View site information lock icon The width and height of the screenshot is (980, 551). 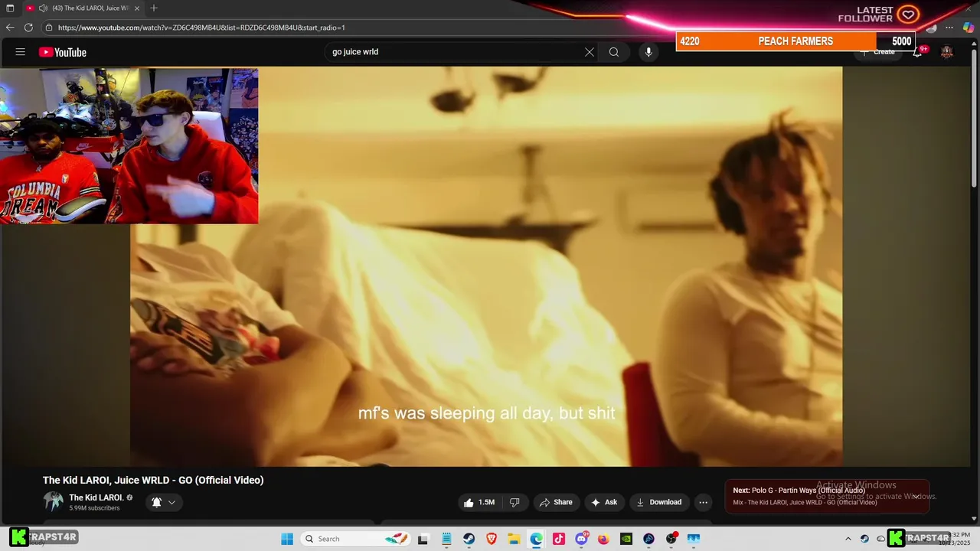[x=49, y=28]
